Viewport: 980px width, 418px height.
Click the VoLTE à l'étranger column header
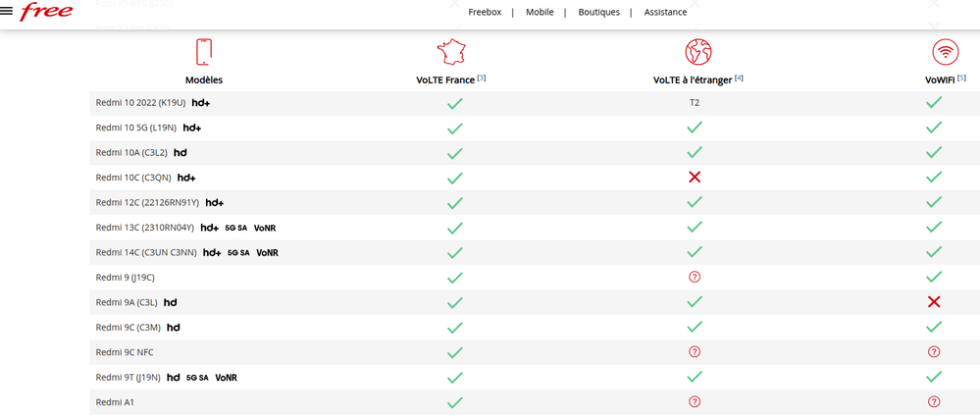(692, 80)
